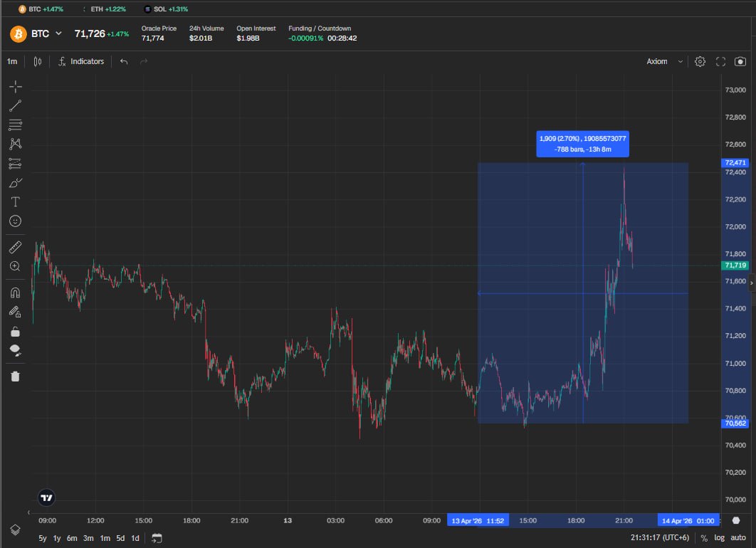Click the Open Interest $1.98B value
The width and height of the screenshot is (756, 548).
(248, 38)
